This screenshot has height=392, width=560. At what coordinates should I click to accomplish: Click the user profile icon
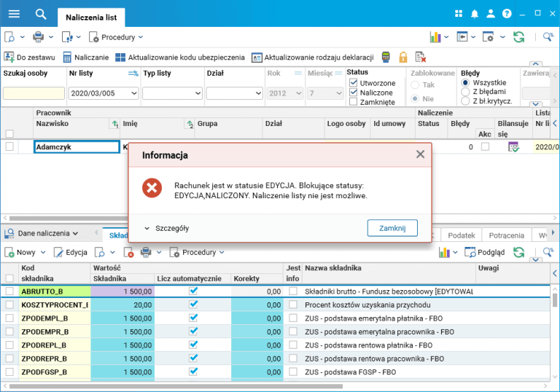(491, 14)
